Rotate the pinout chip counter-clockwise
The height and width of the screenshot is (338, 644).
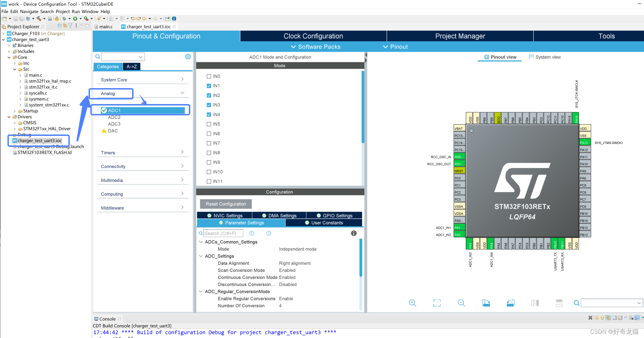pyautogui.click(x=510, y=303)
